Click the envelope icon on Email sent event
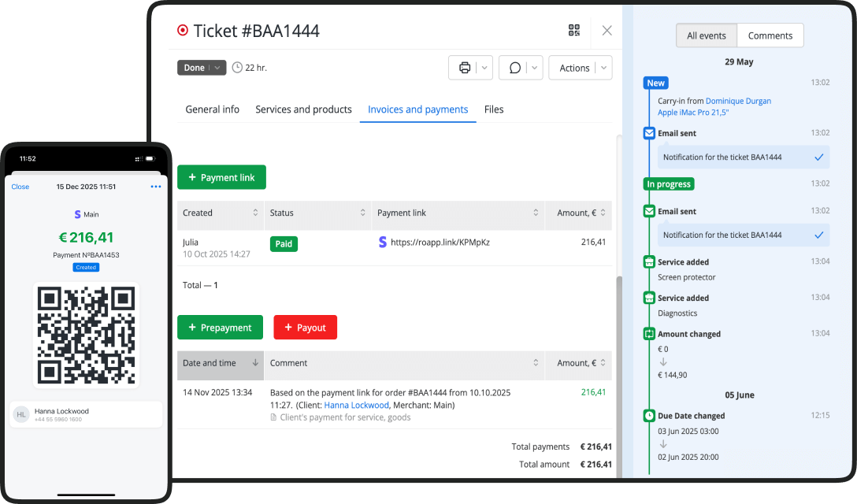Screen dimensions: 857x504 tap(648, 133)
